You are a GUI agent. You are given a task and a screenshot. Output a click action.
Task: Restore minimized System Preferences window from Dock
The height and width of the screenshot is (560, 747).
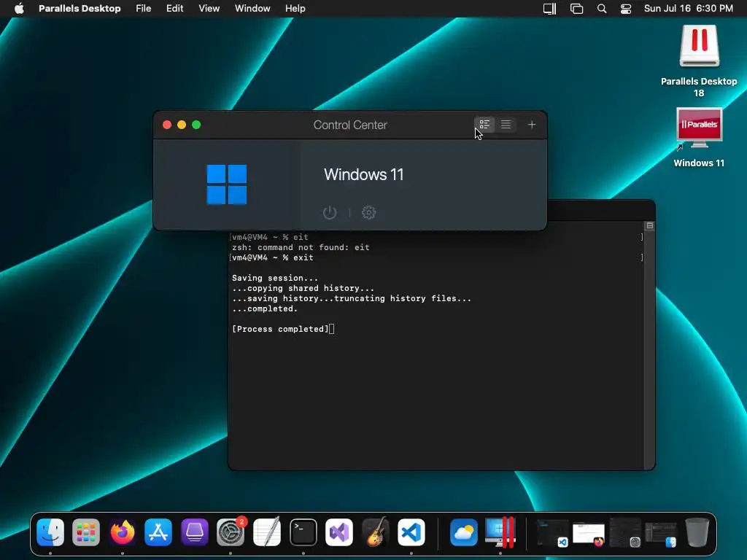pos(625,533)
